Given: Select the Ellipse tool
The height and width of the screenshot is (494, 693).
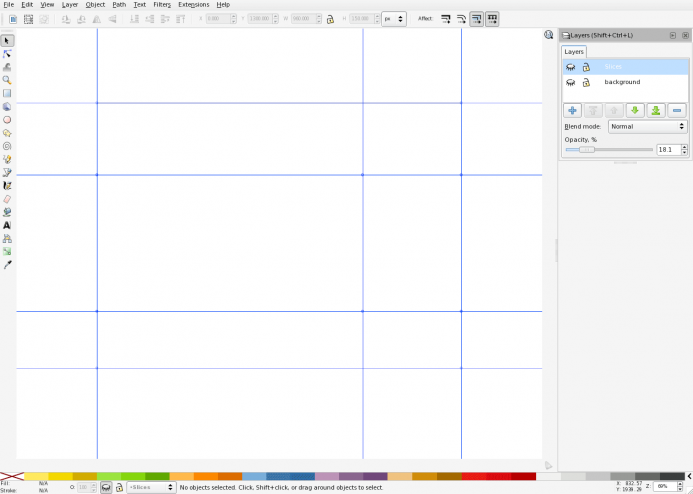Looking at the screenshot, I should click(7, 120).
